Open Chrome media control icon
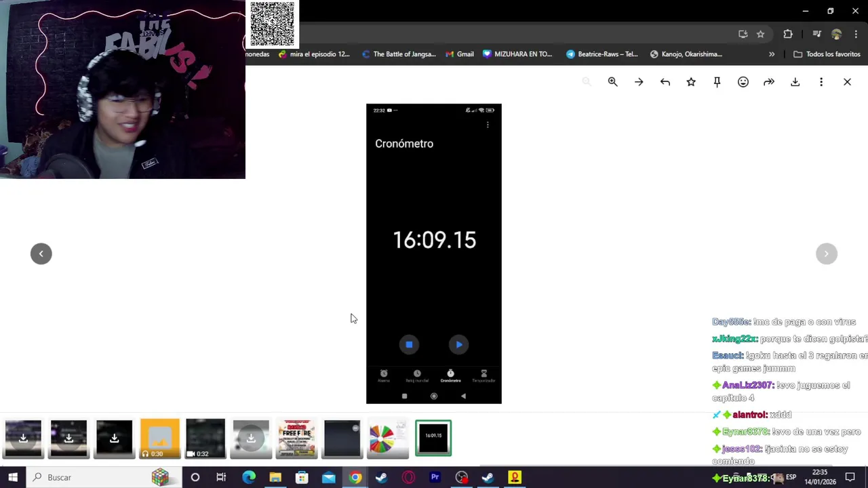Screen dimensions: 868x488 pyautogui.click(x=816, y=34)
